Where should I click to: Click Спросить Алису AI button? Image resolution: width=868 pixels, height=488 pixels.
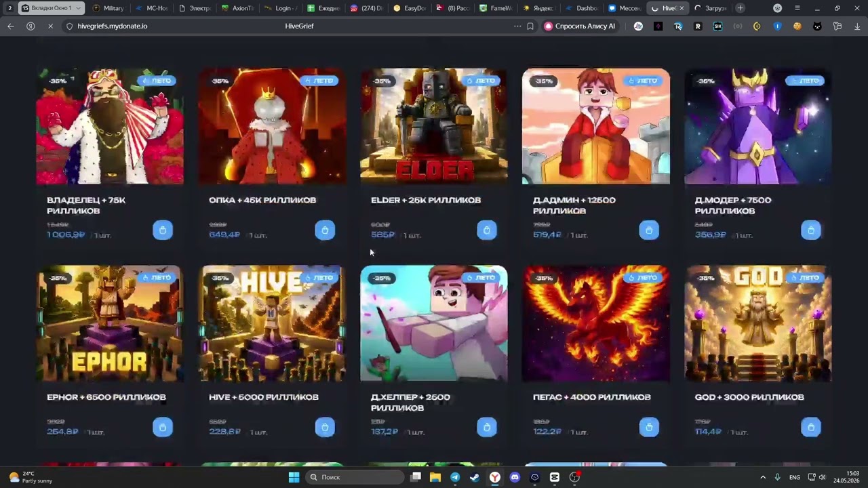point(580,26)
